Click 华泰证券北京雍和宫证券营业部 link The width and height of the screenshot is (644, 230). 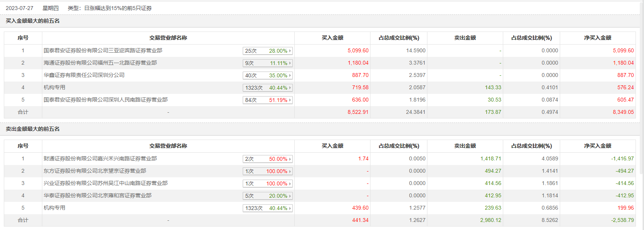97,195
